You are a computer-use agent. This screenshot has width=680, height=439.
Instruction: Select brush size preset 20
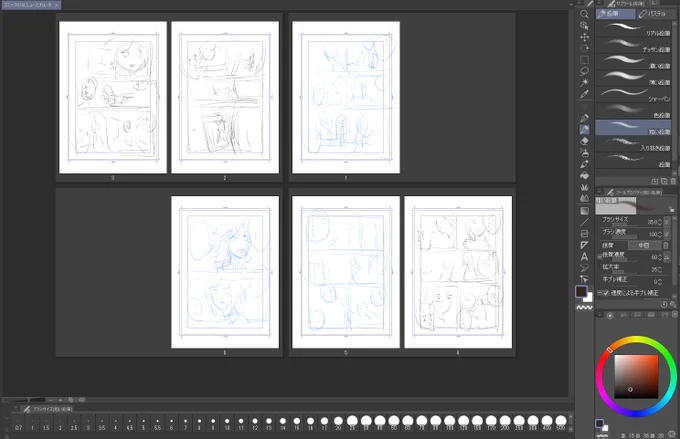point(338,423)
